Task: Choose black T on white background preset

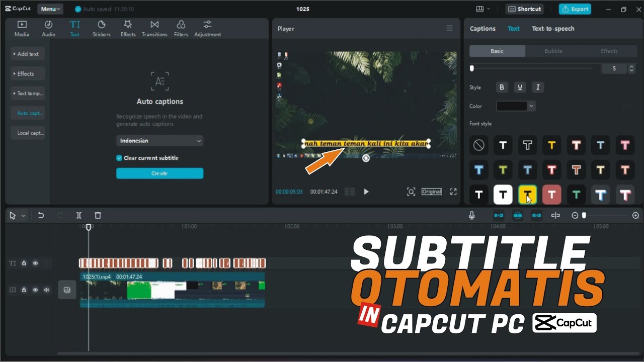Action: [x=503, y=194]
